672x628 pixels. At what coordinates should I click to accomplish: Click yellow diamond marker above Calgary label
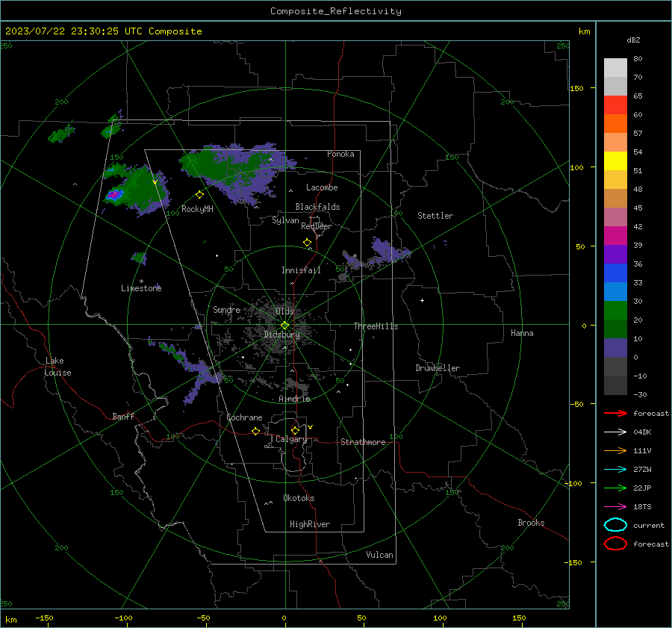click(295, 430)
